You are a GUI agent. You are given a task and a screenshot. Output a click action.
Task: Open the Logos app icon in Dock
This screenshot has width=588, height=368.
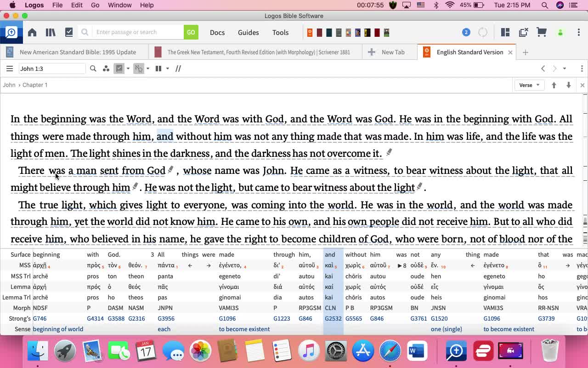[456, 351]
